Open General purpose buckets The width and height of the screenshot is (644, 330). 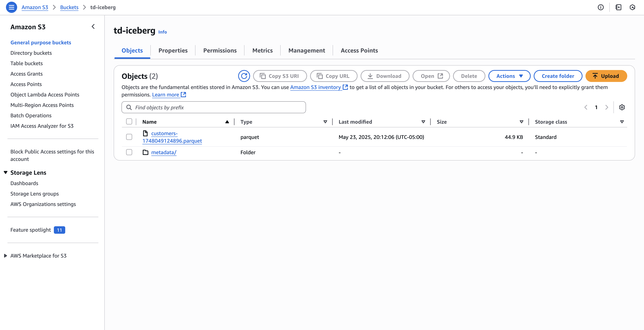pyautogui.click(x=41, y=42)
